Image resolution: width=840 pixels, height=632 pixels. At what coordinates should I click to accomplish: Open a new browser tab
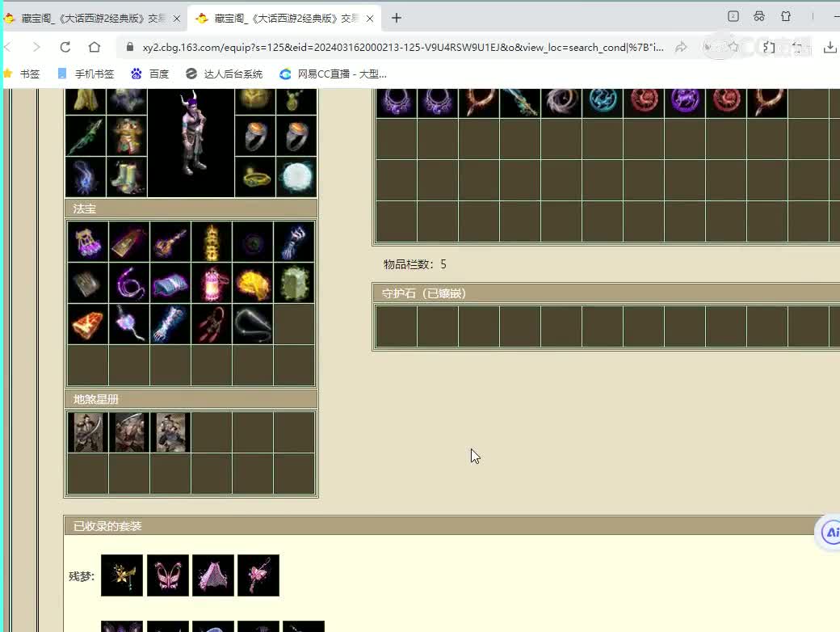pyautogui.click(x=397, y=19)
